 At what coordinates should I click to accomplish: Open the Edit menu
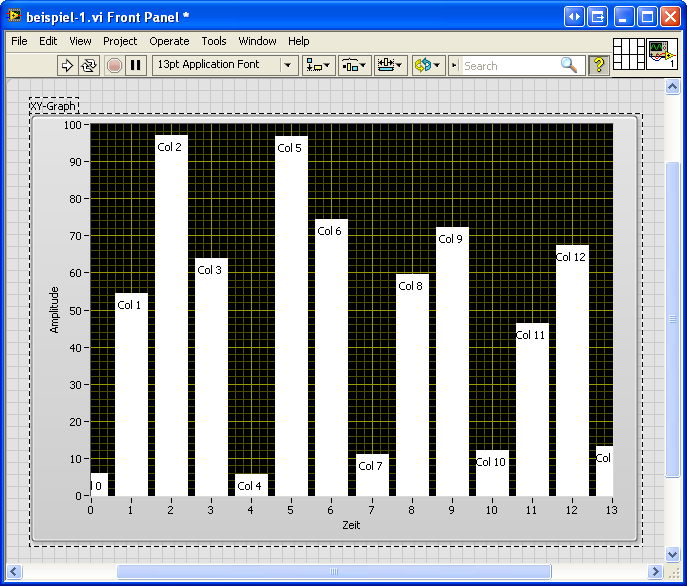tap(48, 41)
